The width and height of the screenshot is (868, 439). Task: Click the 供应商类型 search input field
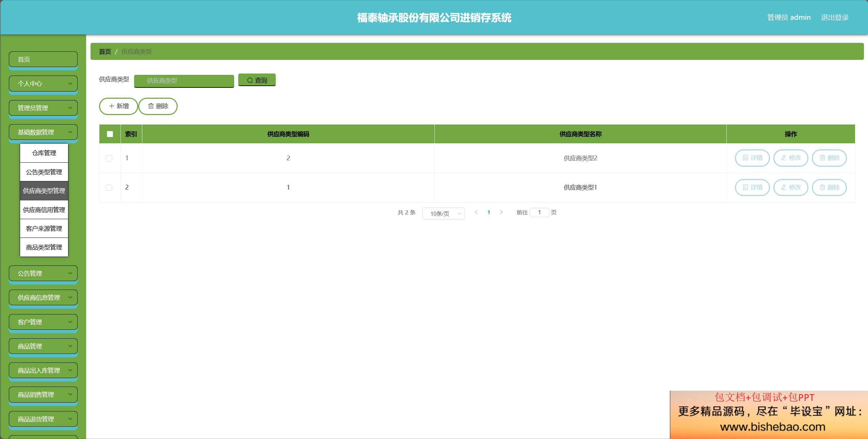pyautogui.click(x=184, y=81)
